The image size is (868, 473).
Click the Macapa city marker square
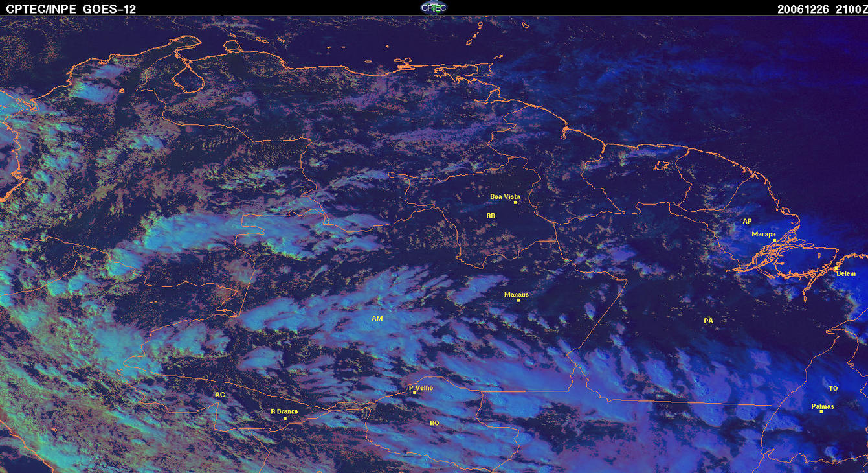[774, 240]
